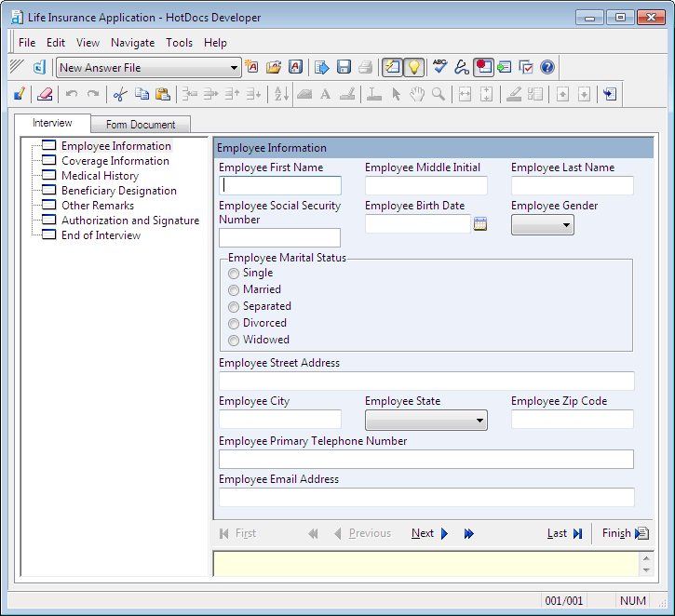The height and width of the screenshot is (616, 675).
Task: Select the Single marital status option
Action: (234, 274)
